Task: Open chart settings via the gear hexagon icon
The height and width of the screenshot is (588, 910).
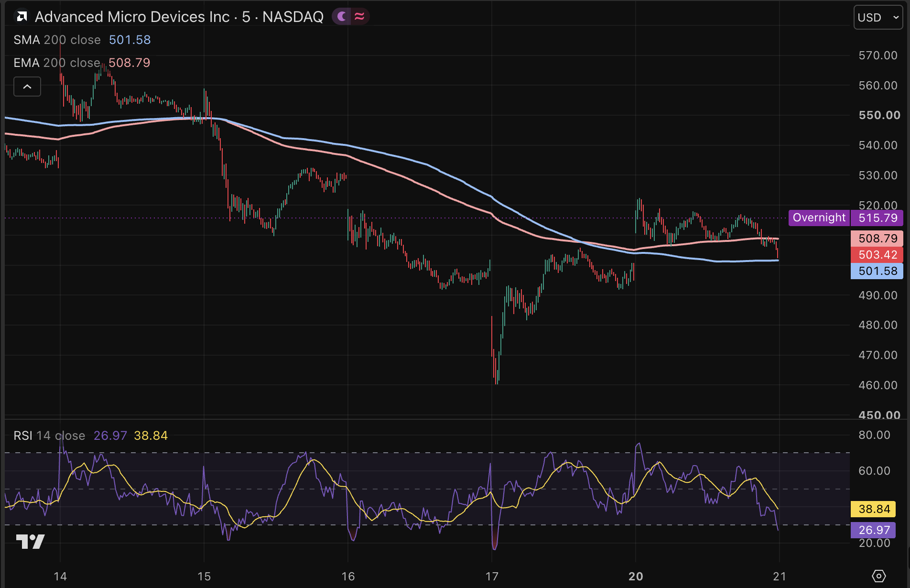Action: [879, 576]
